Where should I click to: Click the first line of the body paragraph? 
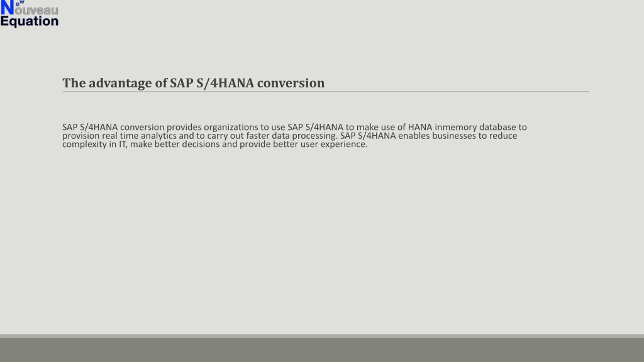point(294,127)
